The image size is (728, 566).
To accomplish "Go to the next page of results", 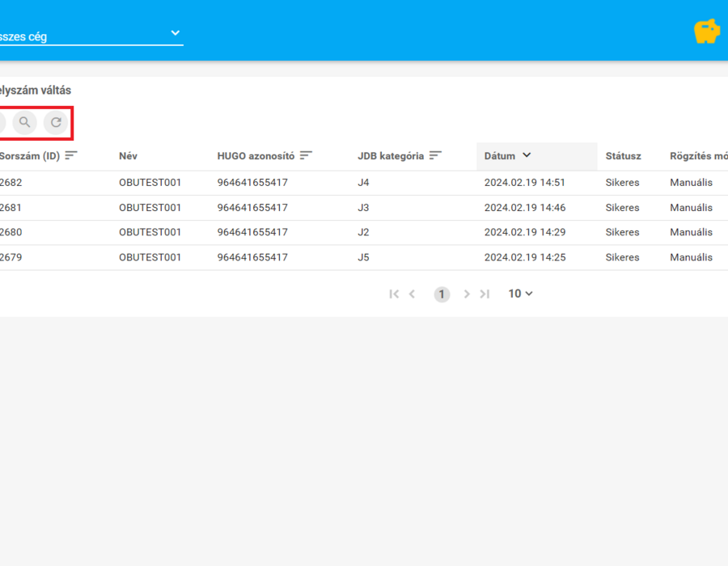I will coord(467,294).
